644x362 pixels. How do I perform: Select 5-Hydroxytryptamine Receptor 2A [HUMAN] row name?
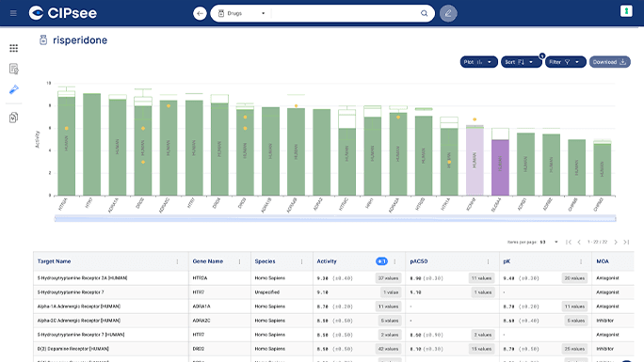[x=82, y=278]
